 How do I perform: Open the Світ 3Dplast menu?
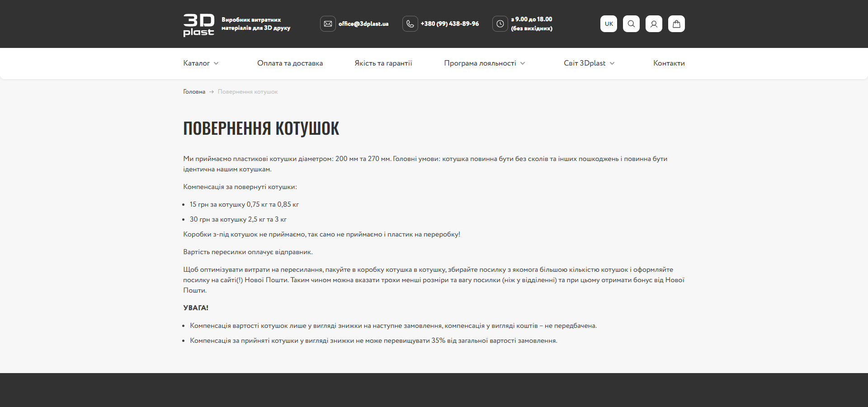pos(585,63)
